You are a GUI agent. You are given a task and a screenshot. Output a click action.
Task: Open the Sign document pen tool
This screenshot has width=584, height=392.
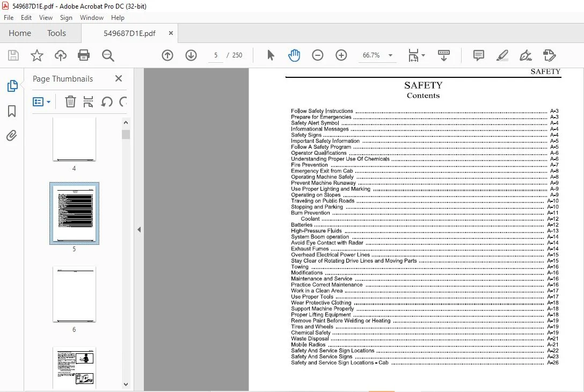pyautogui.click(x=525, y=55)
